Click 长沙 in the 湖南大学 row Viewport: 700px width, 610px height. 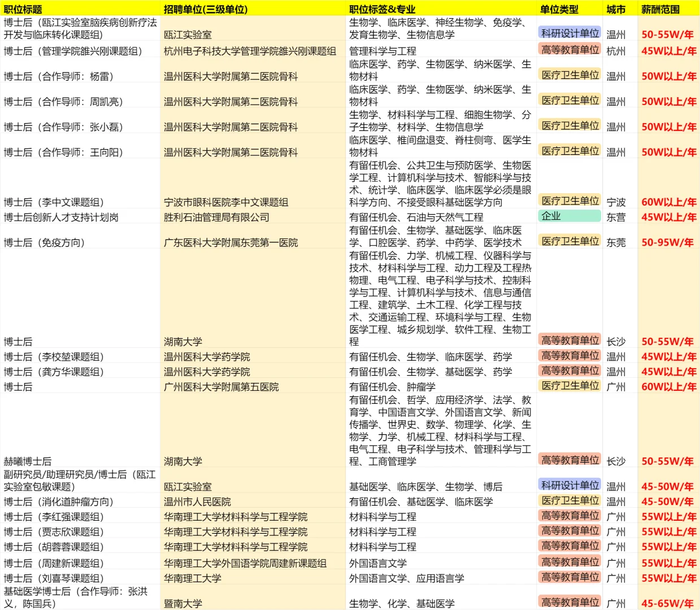(x=615, y=341)
